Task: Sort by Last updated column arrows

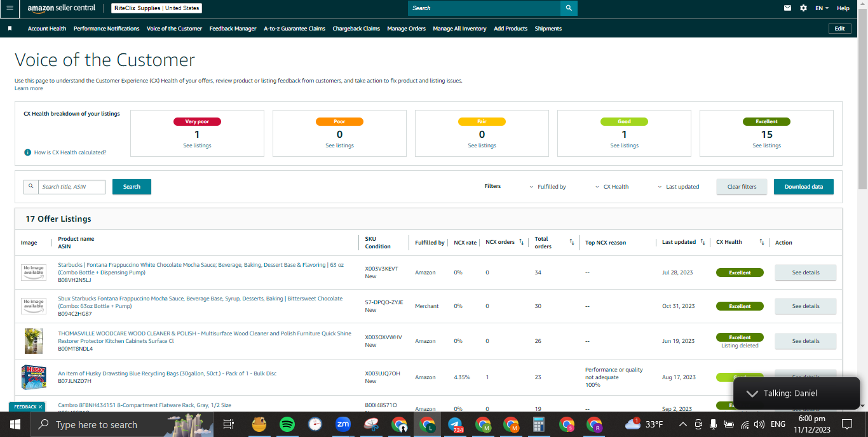Action: 702,242
